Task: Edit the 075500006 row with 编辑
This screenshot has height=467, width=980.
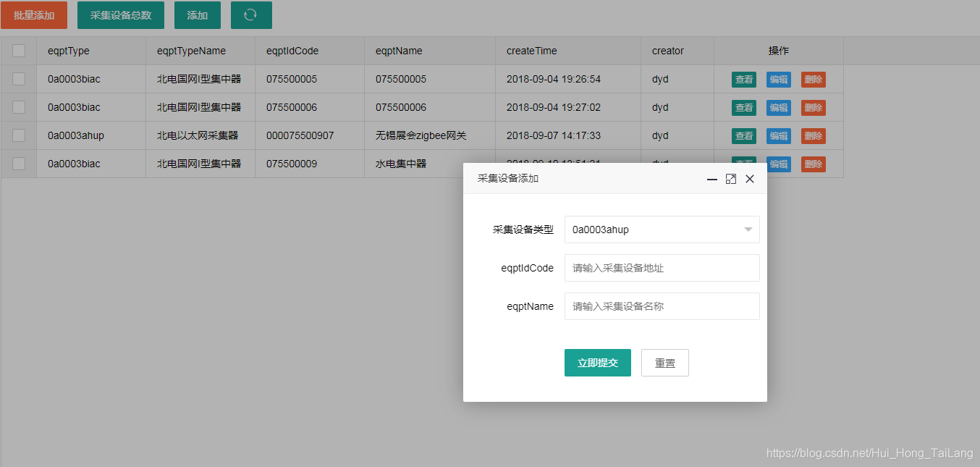Action: click(779, 108)
